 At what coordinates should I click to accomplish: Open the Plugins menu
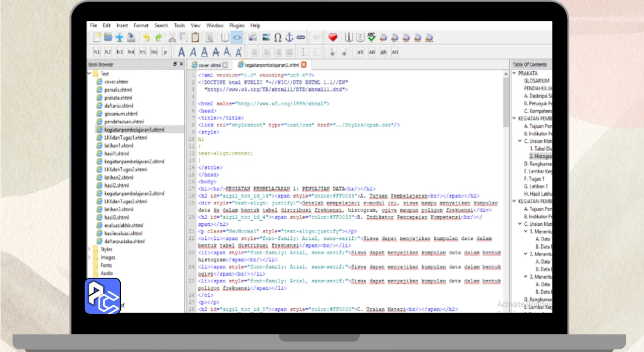(236, 25)
